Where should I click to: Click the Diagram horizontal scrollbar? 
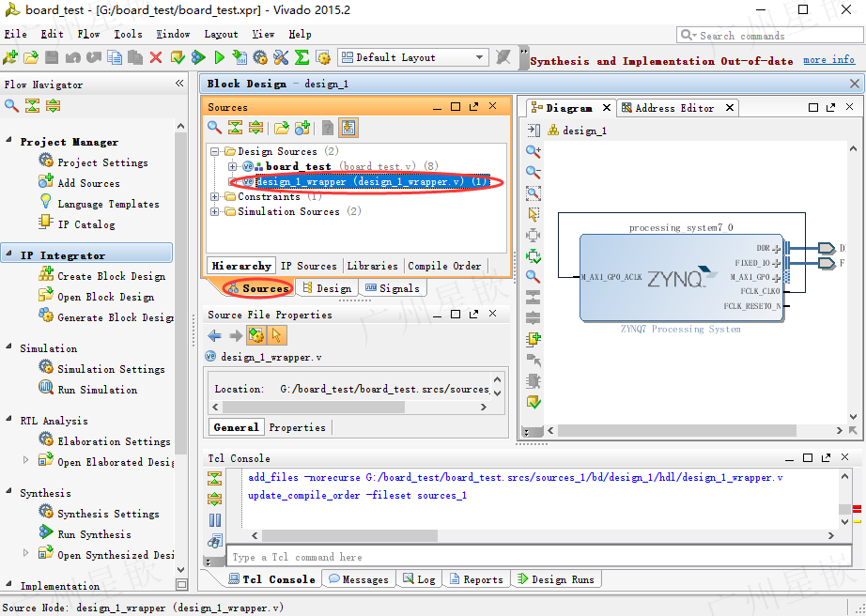click(x=677, y=430)
